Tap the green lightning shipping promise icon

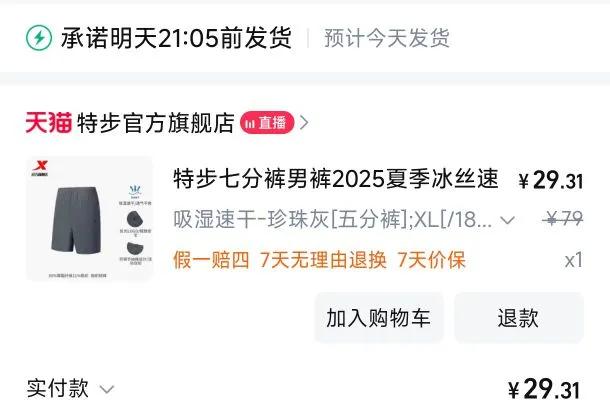pos(39,38)
